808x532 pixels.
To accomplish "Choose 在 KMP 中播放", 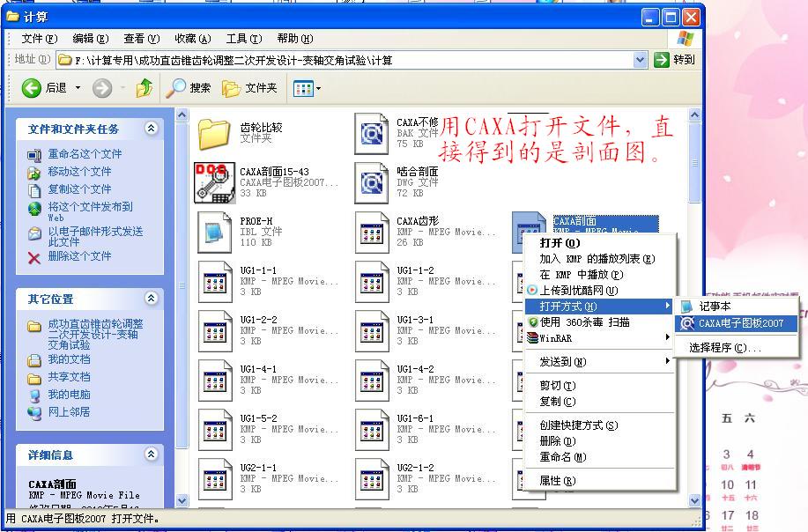I will click(599, 275).
